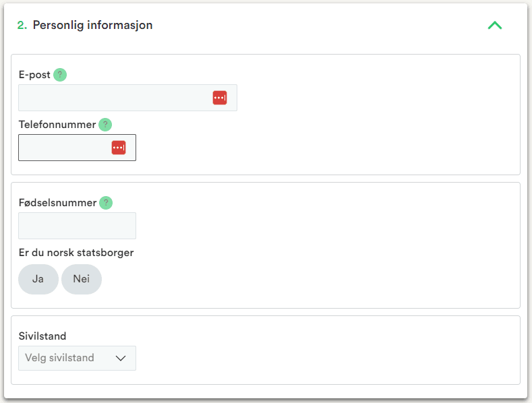
Task: Open the E-post help tooltip icon
Action: pos(60,75)
